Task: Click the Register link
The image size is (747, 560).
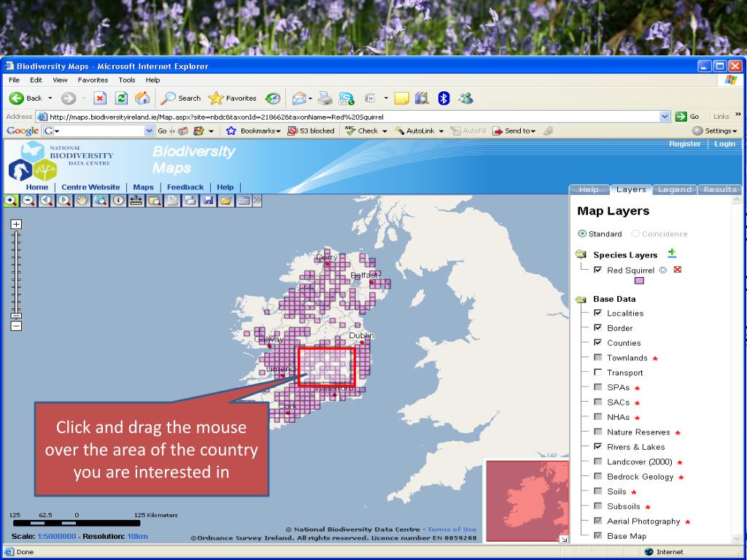Action: 684,144
